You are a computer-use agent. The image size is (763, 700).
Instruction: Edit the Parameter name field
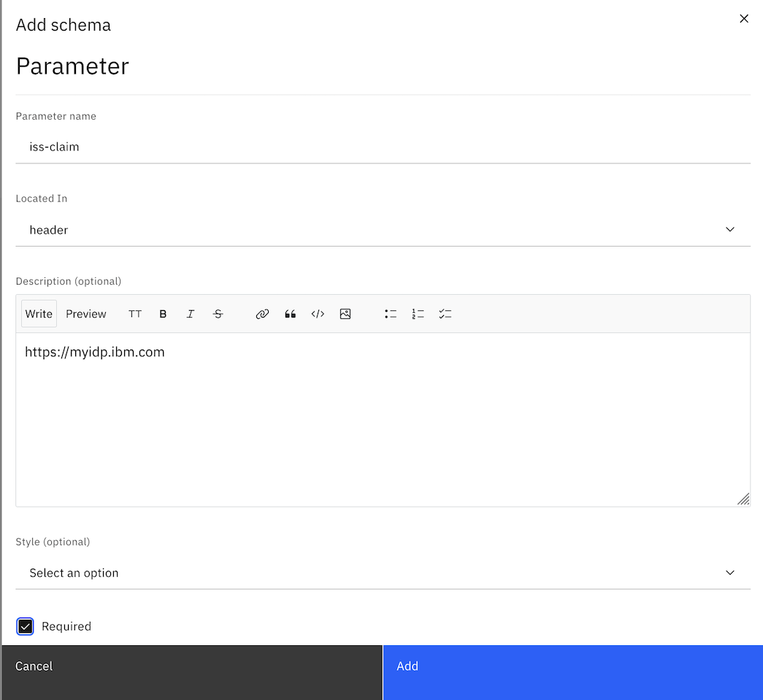click(383, 147)
